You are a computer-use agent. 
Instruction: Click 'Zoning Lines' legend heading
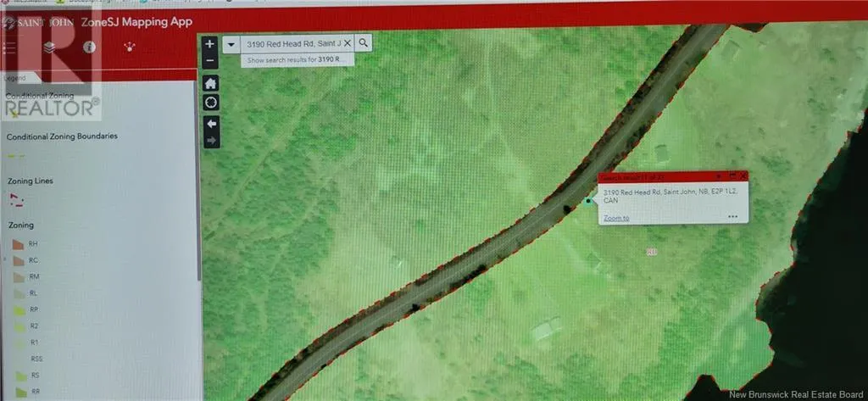(31, 181)
